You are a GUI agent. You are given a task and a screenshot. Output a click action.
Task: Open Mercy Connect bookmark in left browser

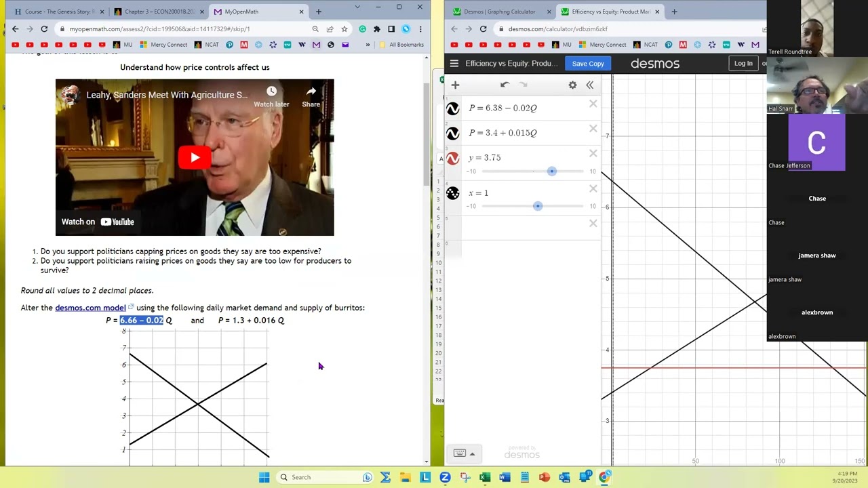(x=164, y=45)
